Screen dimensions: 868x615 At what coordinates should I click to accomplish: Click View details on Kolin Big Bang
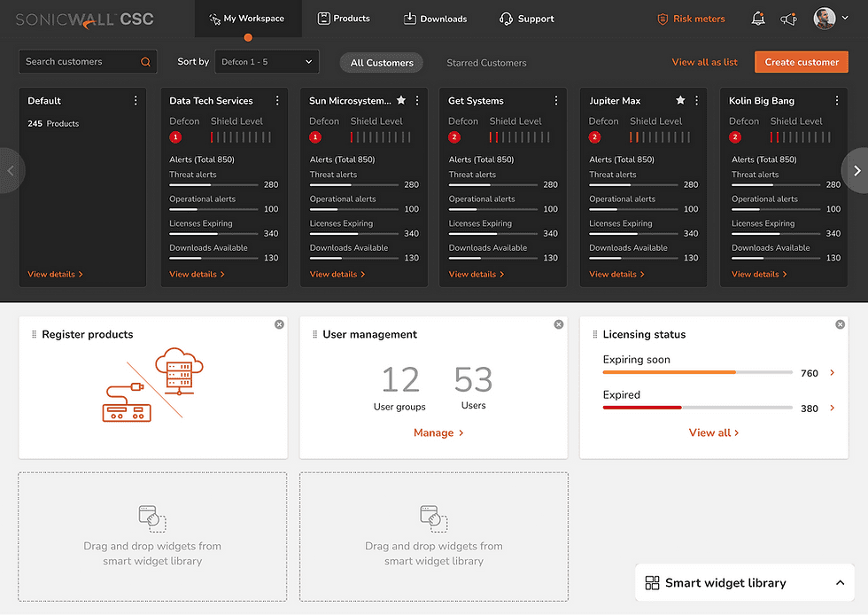[x=759, y=274]
